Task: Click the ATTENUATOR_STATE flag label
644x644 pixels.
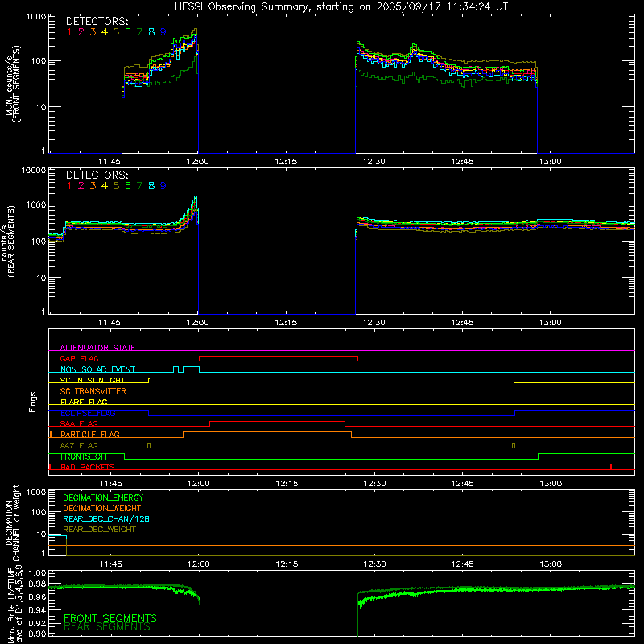Action: click(97, 348)
